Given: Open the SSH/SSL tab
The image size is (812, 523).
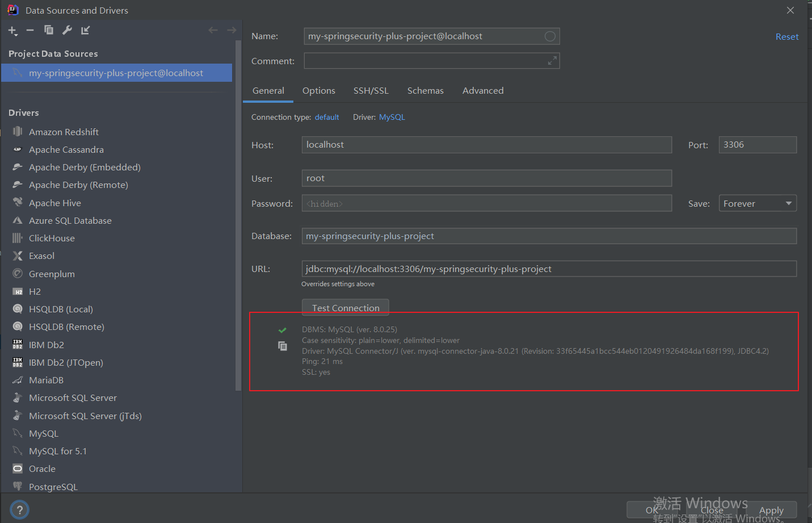Looking at the screenshot, I should click(371, 91).
